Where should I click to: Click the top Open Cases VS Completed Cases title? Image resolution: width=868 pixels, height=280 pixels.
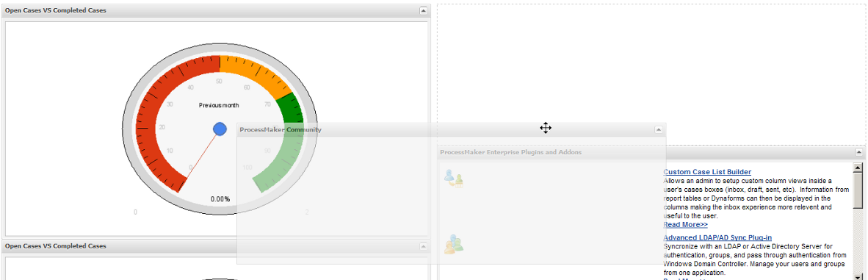tap(55, 10)
